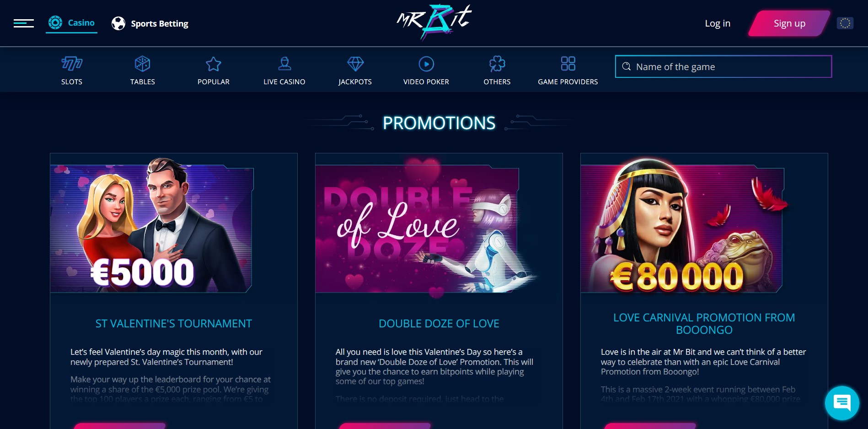Open Love Carnival Promotion from Booongo title

pyautogui.click(x=704, y=324)
